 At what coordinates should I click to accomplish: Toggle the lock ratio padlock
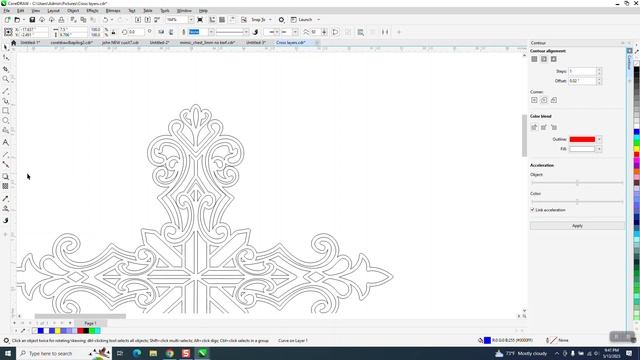coord(113,32)
